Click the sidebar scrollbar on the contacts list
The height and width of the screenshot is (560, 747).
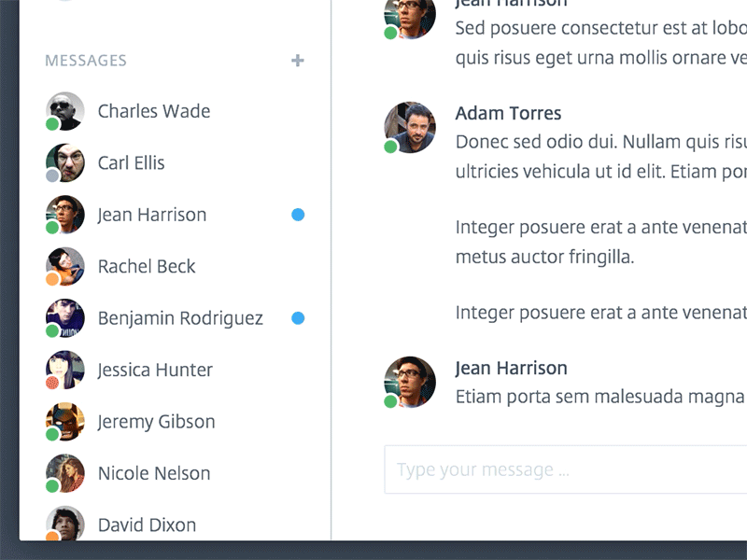point(329,280)
